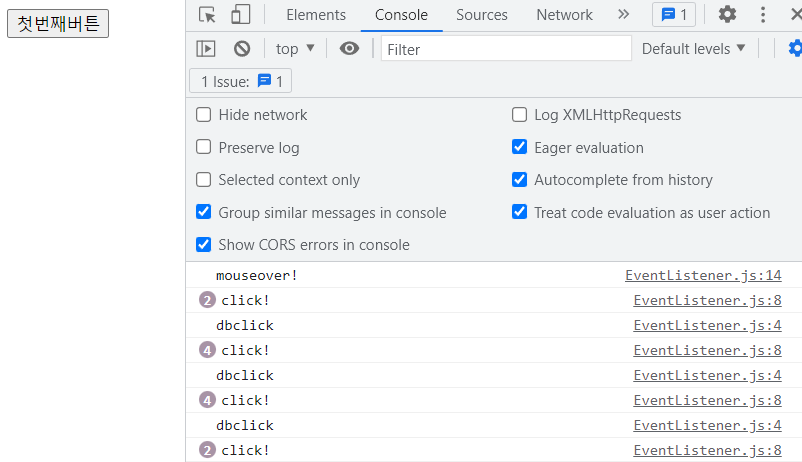Image resolution: width=802 pixels, height=462 pixels.
Task: Switch to the Elements tab
Action: point(316,15)
